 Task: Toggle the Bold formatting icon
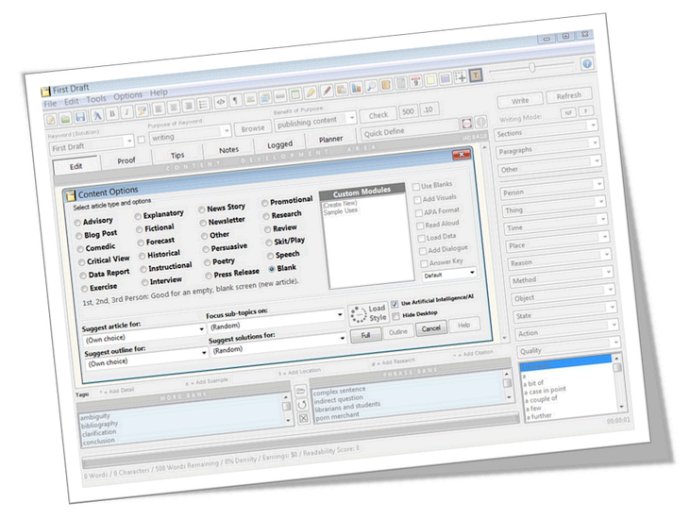coord(112,114)
